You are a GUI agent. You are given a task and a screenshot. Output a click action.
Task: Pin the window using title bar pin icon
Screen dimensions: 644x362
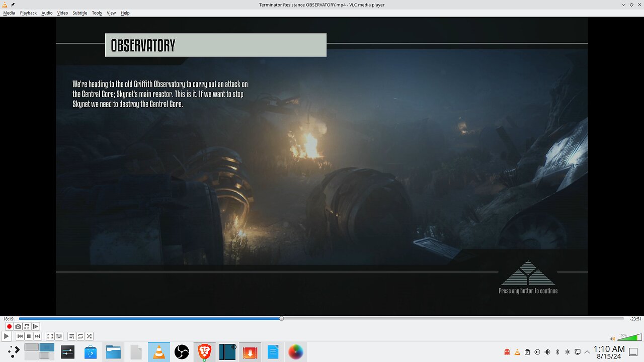click(x=13, y=5)
